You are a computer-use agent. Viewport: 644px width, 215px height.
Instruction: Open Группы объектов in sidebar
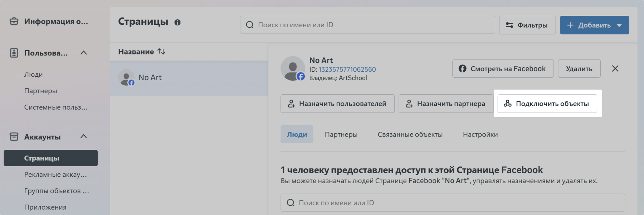(57, 191)
